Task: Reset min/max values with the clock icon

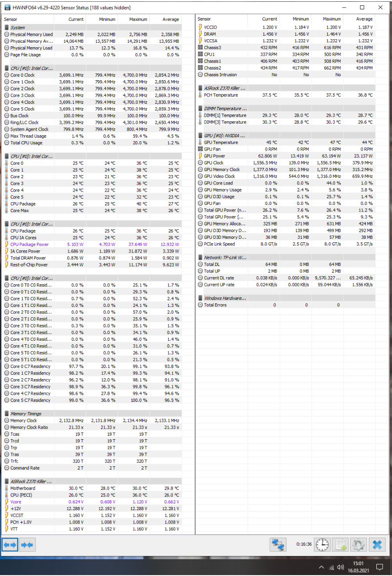Action: coord(322,544)
